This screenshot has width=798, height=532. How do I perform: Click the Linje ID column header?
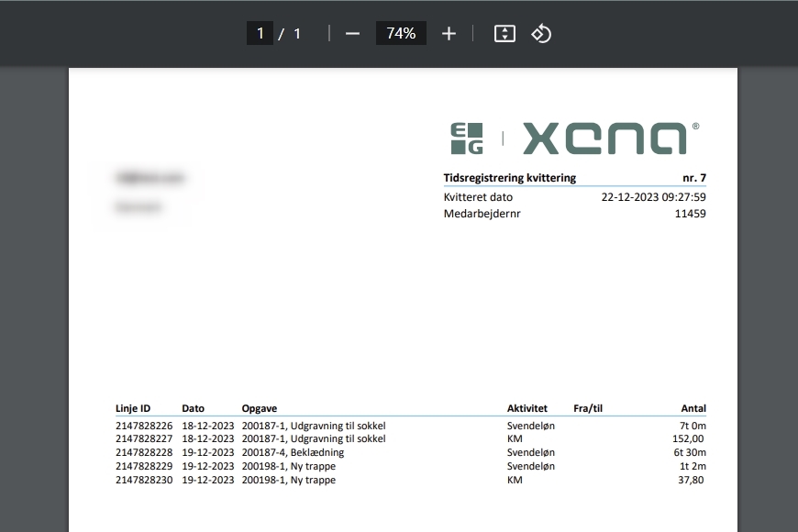[133, 408]
